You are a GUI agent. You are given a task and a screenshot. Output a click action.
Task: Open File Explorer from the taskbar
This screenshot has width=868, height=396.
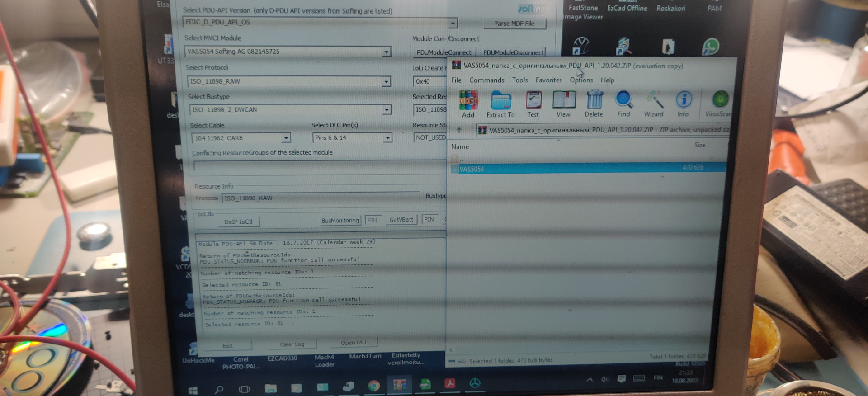tap(270, 388)
